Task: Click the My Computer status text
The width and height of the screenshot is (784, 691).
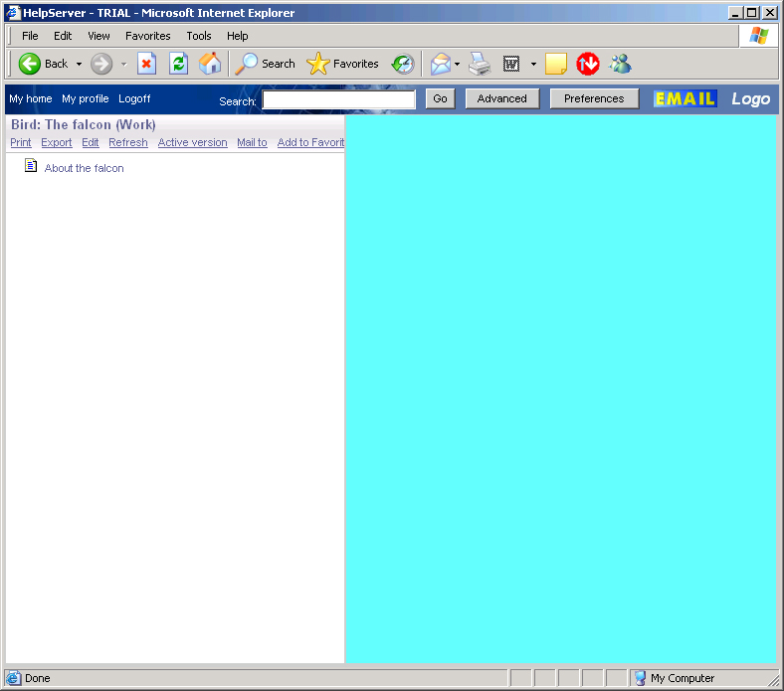Action: pos(683,678)
